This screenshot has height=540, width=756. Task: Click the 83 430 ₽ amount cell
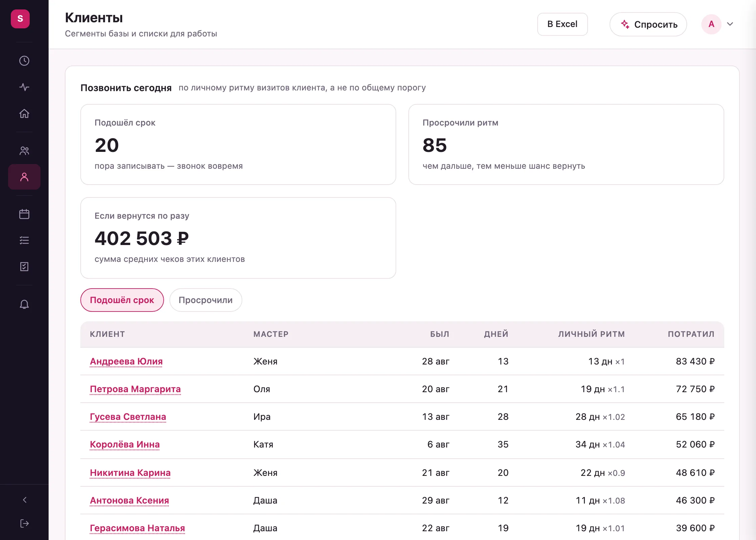tap(695, 361)
